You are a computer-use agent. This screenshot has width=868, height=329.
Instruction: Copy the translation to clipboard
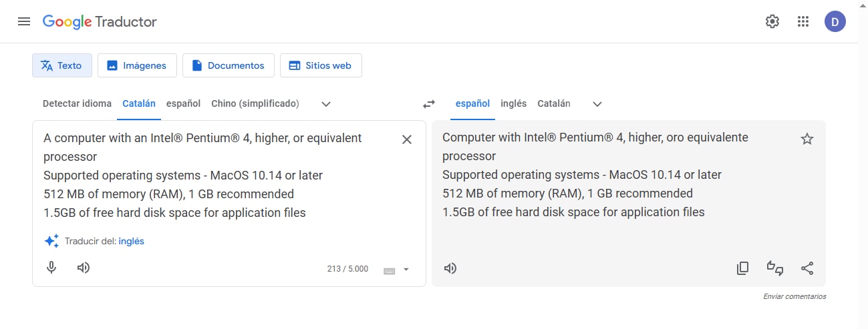tap(742, 268)
